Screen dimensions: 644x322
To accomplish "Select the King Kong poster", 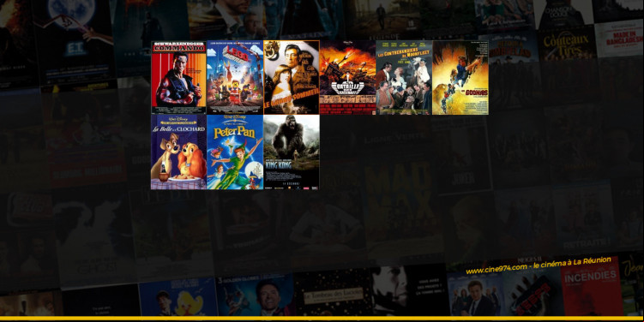I will (292, 152).
